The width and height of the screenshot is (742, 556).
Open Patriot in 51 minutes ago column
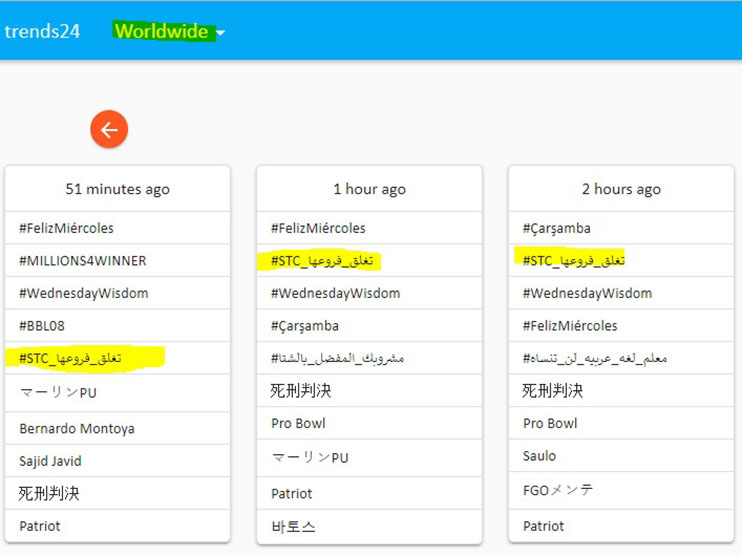[40, 526]
